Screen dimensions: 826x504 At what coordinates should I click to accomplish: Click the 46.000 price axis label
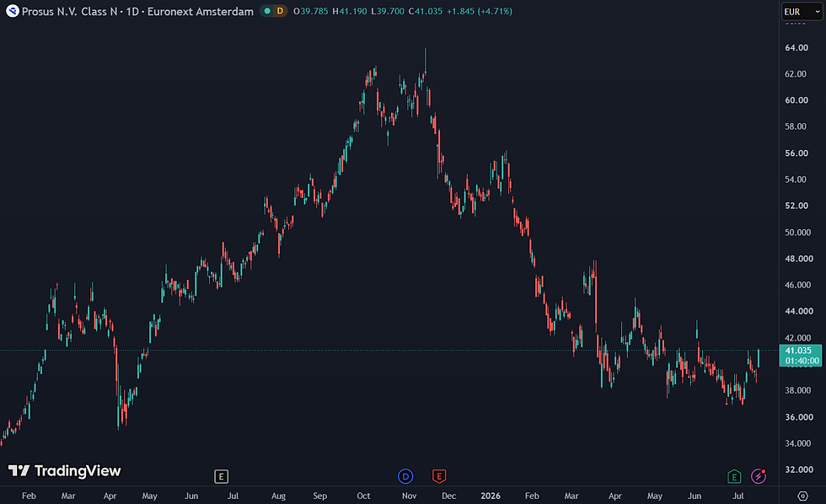(798, 285)
